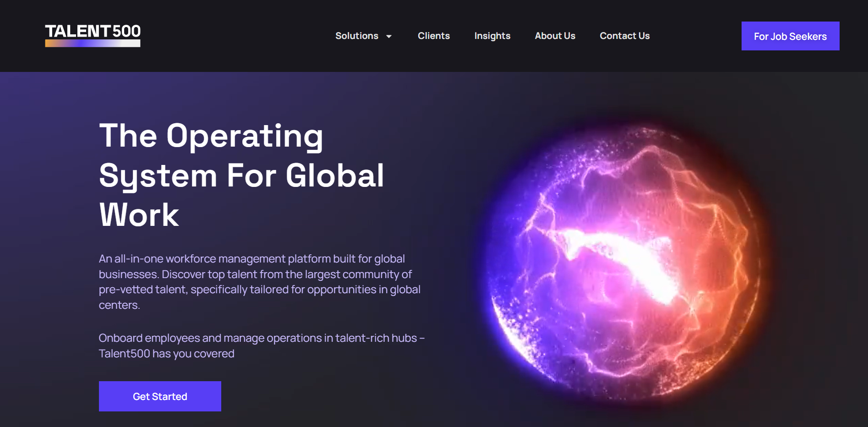868x427 pixels.
Task: Click the "500" numerals in the logo
Action: (126, 31)
